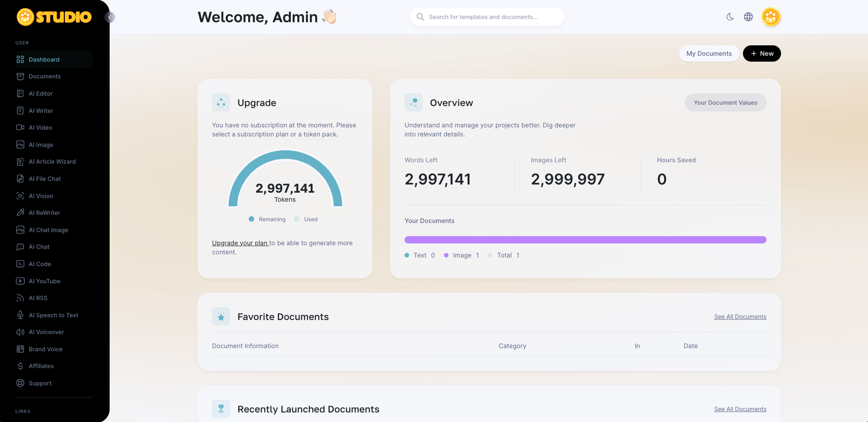
Task: Click the Affiliates dollar sign icon
Action: tap(20, 366)
